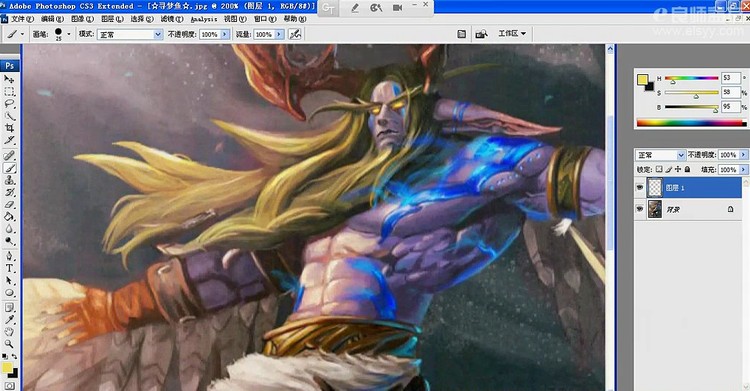750x391 pixels.
Task: Open the 工作区 workspace dropdown
Action: tap(512, 34)
